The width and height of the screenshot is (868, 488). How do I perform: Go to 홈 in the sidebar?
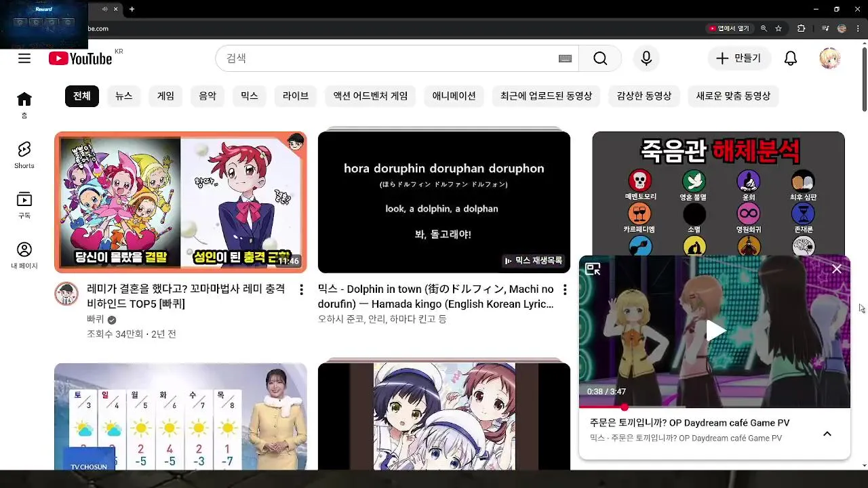pyautogui.click(x=24, y=105)
